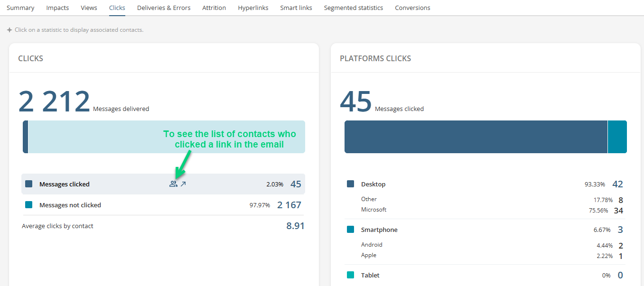Open Deliveries & Errors tab

[x=164, y=8]
